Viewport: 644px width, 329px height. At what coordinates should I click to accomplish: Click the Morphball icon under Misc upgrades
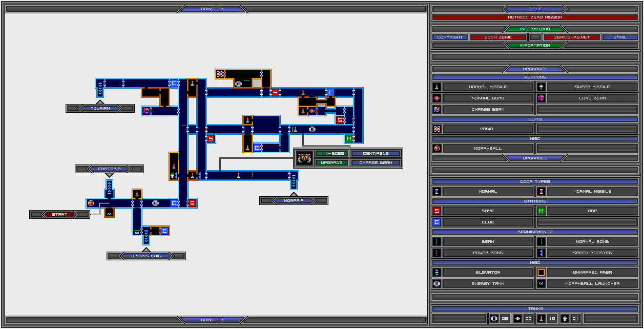point(437,149)
